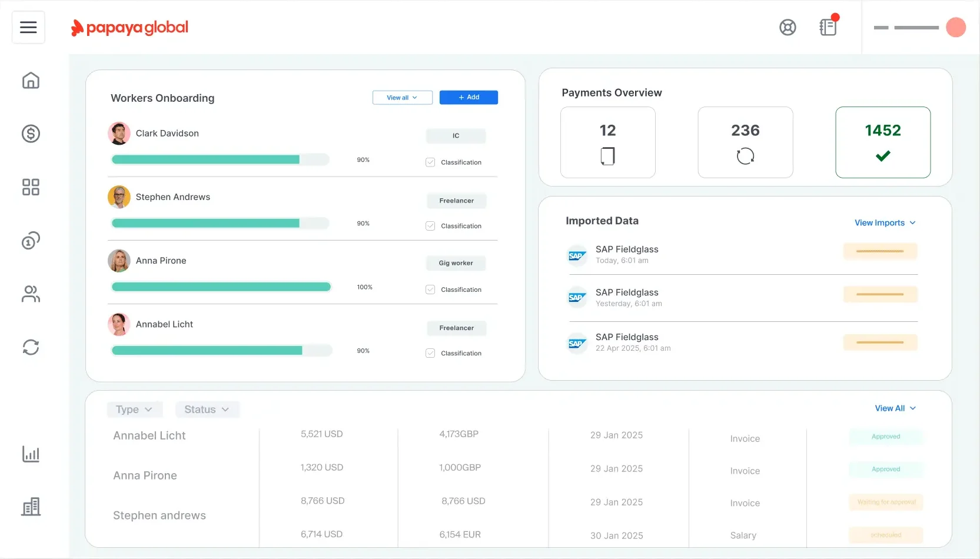Open Annabel Licht in payments table
This screenshot has height=559, width=980.
[150, 435]
